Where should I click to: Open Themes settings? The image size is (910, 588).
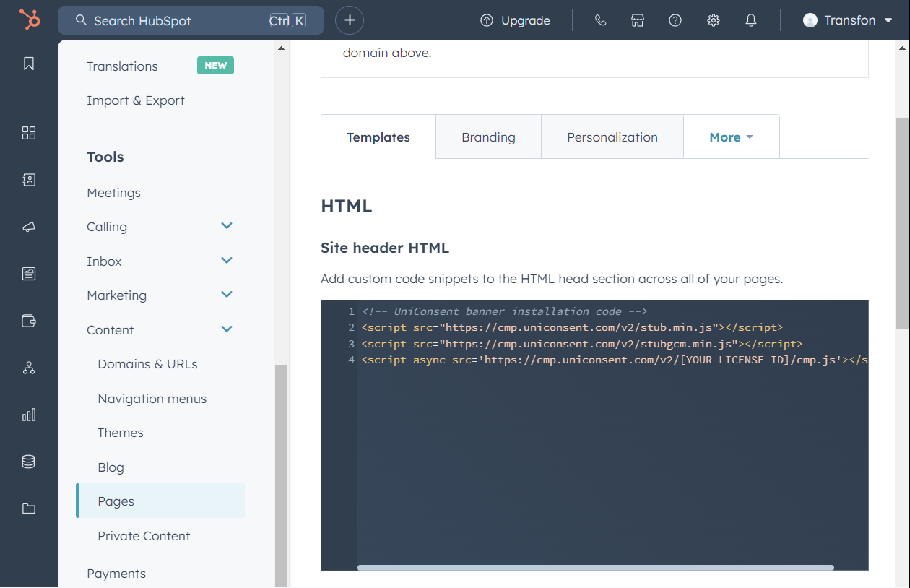click(x=121, y=433)
